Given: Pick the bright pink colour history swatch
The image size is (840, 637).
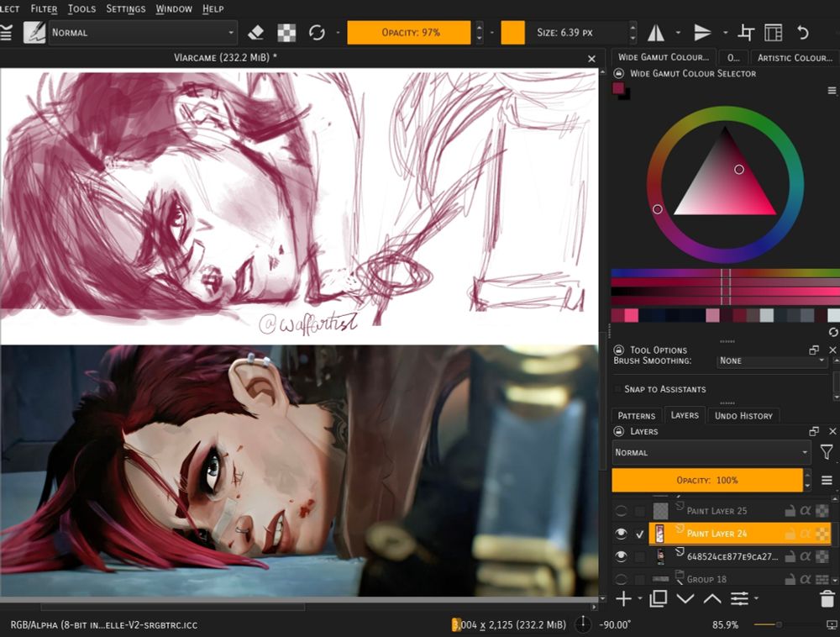Looking at the screenshot, I should tap(632, 315).
